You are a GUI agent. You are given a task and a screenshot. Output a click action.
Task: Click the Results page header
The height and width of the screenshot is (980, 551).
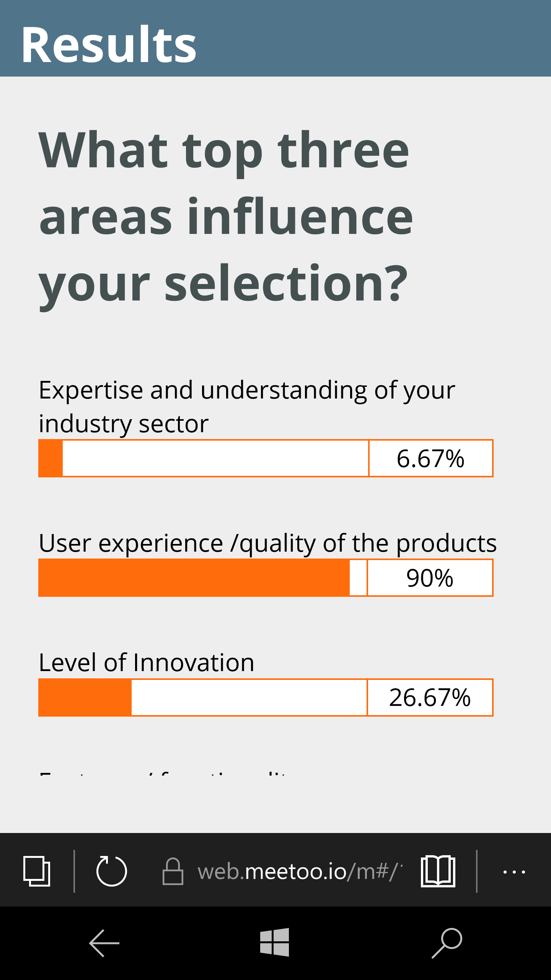click(x=109, y=44)
